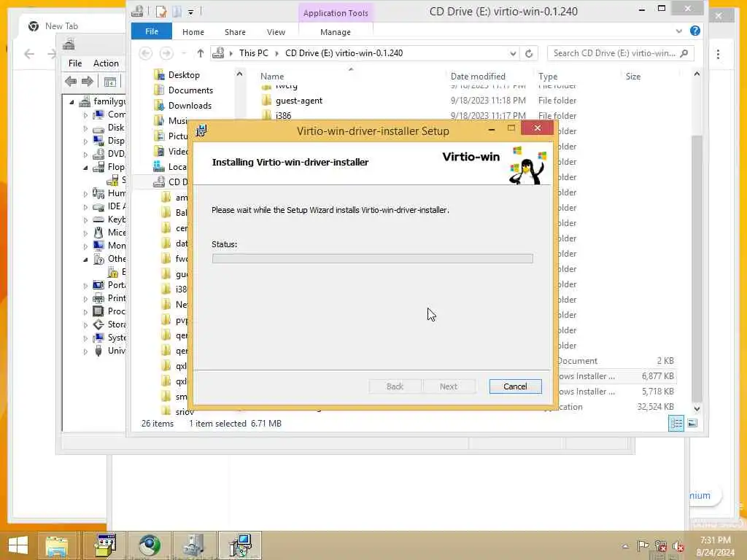
Task: Switch to the Share ribbon tab
Action: 235,32
